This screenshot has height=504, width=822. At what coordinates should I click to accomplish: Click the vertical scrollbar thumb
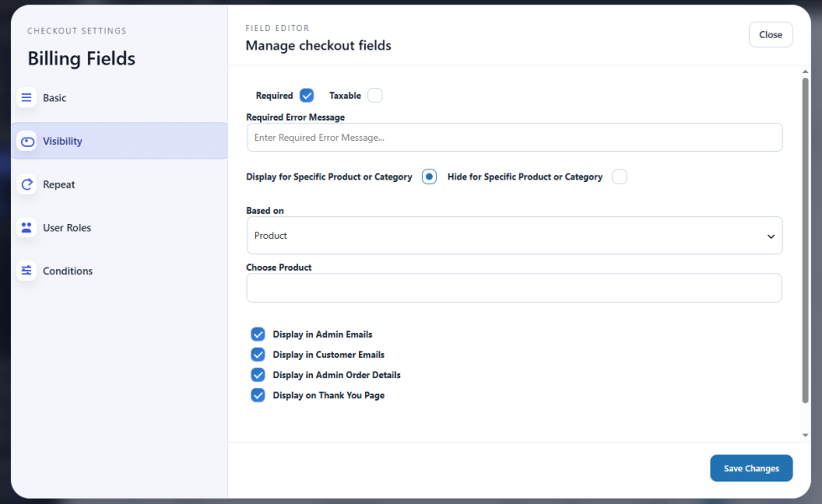[805, 241]
